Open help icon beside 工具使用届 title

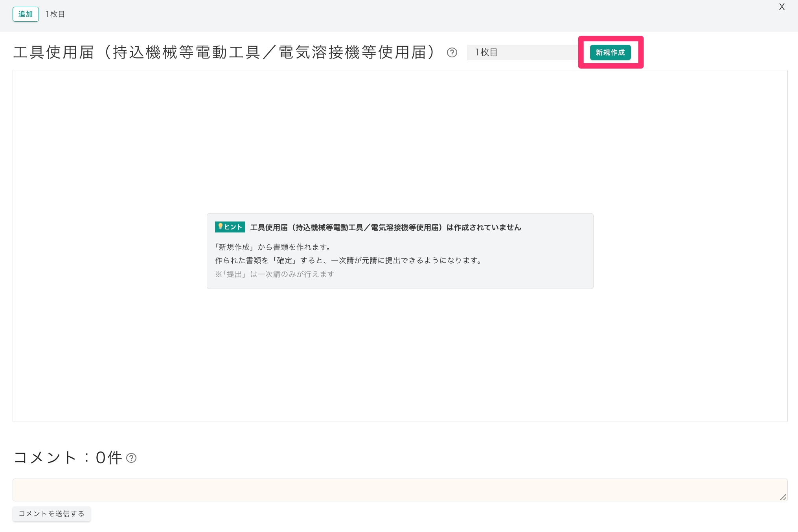452,53
